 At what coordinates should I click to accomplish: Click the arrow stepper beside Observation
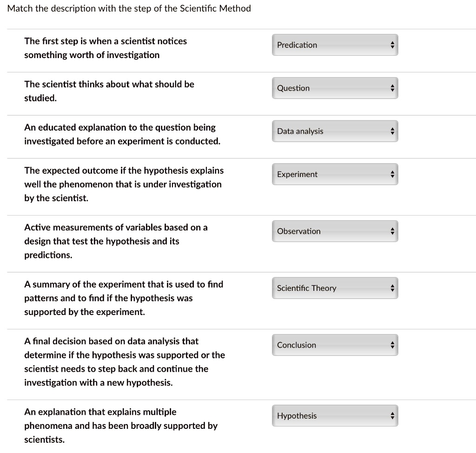[393, 231]
